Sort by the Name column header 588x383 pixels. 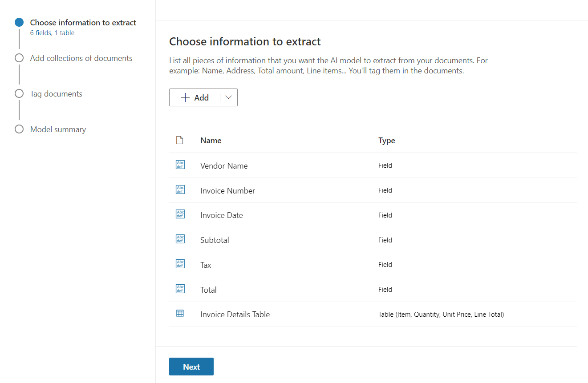pyautogui.click(x=211, y=141)
